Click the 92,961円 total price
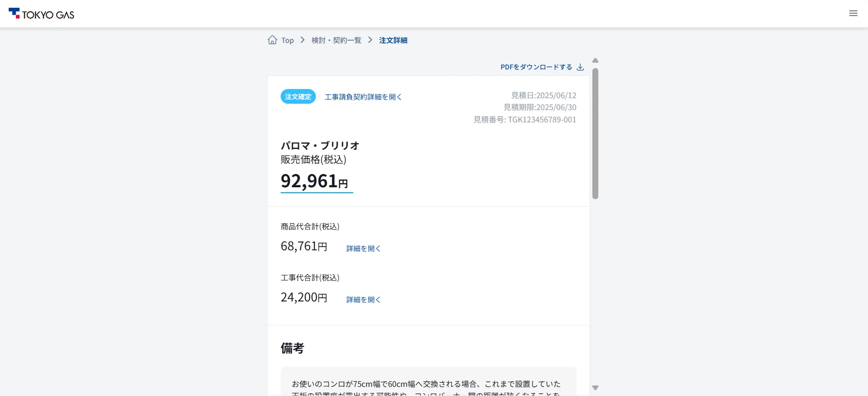The height and width of the screenshot is (396, 868). [x=314, y=181]
